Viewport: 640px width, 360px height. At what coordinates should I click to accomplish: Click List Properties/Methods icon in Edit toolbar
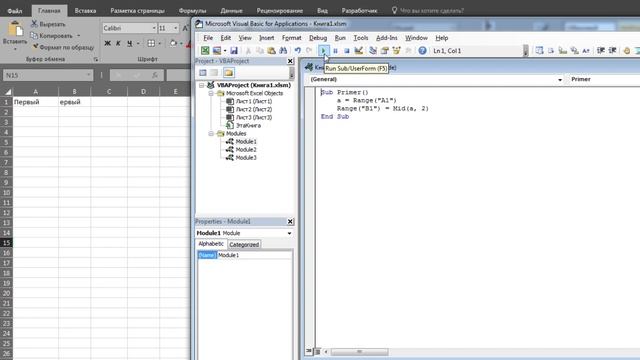coord(539,51)
